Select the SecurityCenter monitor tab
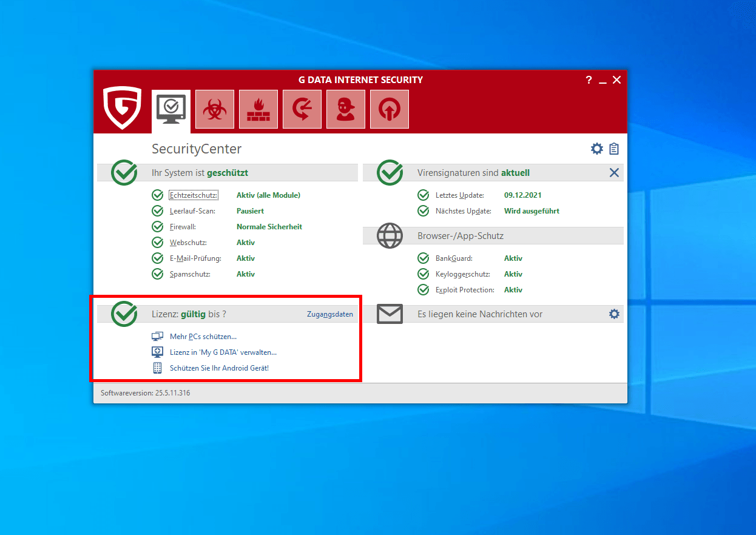Image resolution: width=756 pixels, height=535 pixels. [x=170, y=110]
